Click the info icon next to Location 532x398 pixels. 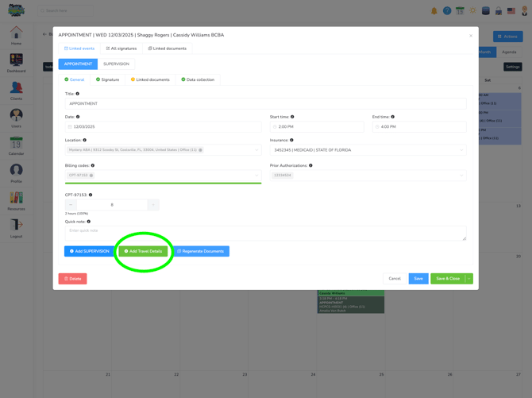click(84, 140)
